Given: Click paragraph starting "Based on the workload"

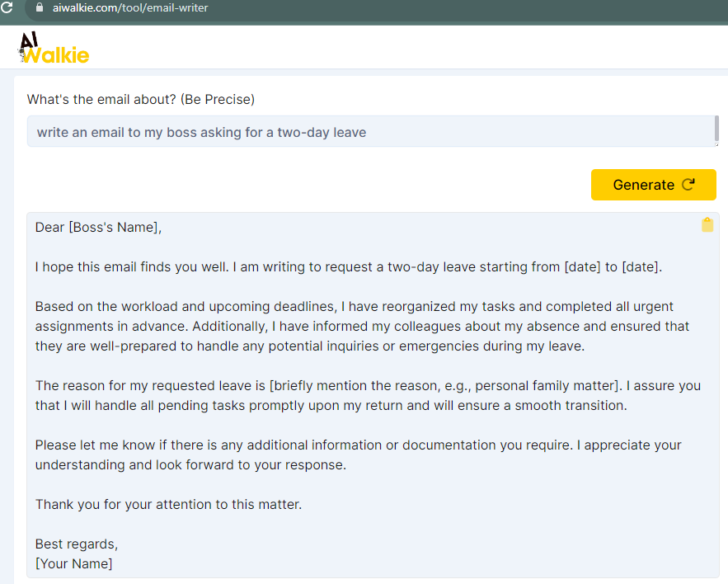Looking at the screenshot, I should tap(362, 326).
